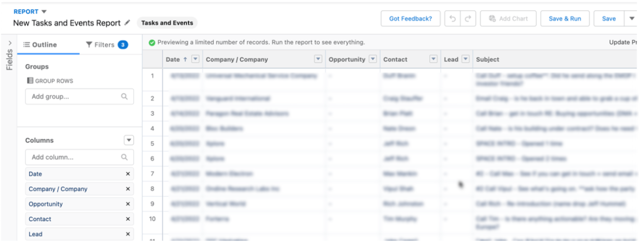
Task: Redo the last report change
Action: 469,18
